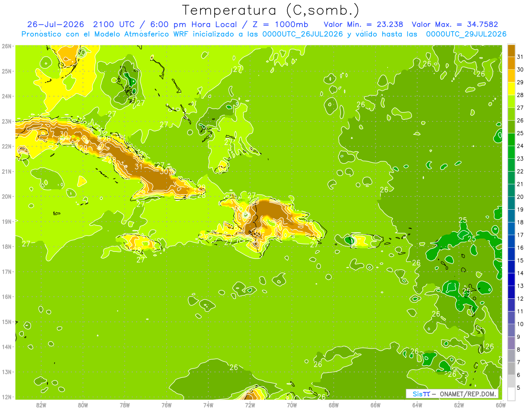The width and height of the screenshot is (532, 411).
Task: Click the "19N" latitude axis label
Action: click(x=7, y=221)
